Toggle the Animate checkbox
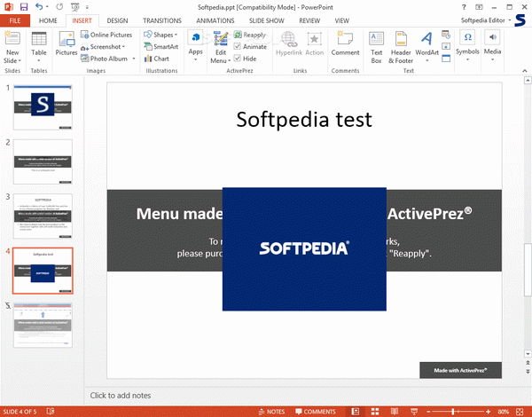 coord(238,46)
